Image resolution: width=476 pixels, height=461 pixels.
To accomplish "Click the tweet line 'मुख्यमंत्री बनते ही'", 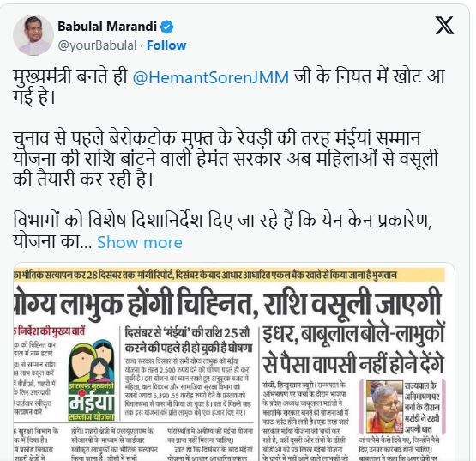I will (69, 77).
